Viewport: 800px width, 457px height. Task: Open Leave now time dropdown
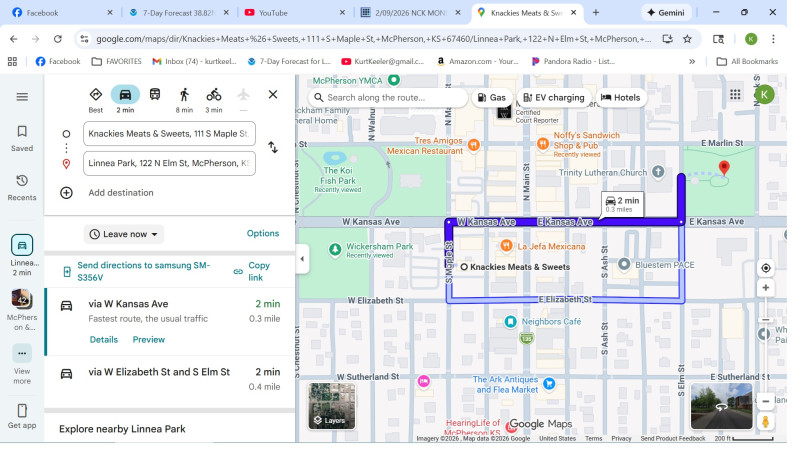click(123, 234)
